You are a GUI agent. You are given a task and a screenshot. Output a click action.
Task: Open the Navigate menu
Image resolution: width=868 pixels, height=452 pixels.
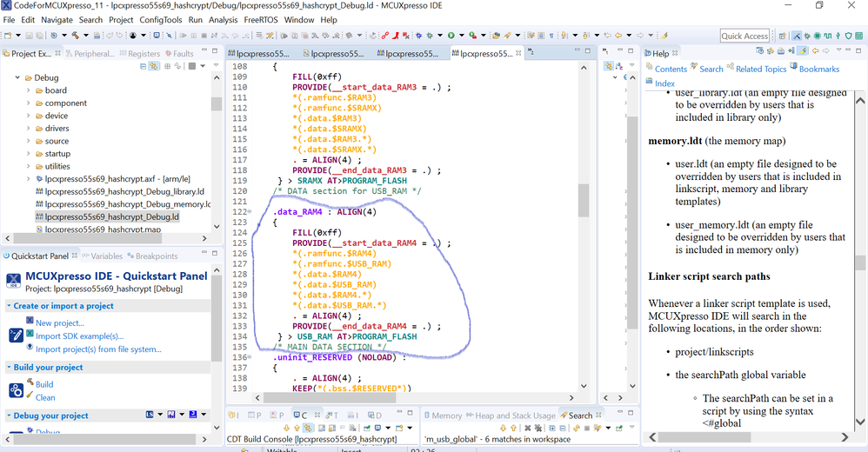pyautogui.click(x=57, y=19)
